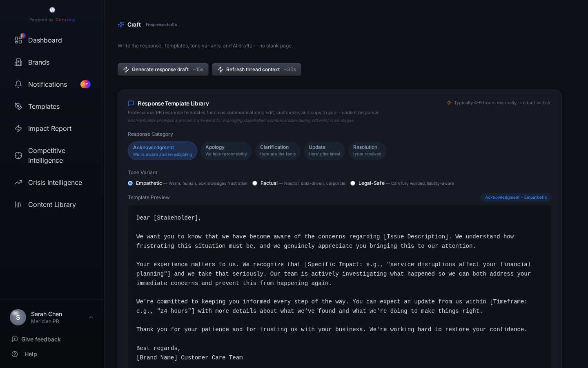Click the Sarah Chen avatar
Viewport: 588px width, 368px height.
[x=18, y=317]
